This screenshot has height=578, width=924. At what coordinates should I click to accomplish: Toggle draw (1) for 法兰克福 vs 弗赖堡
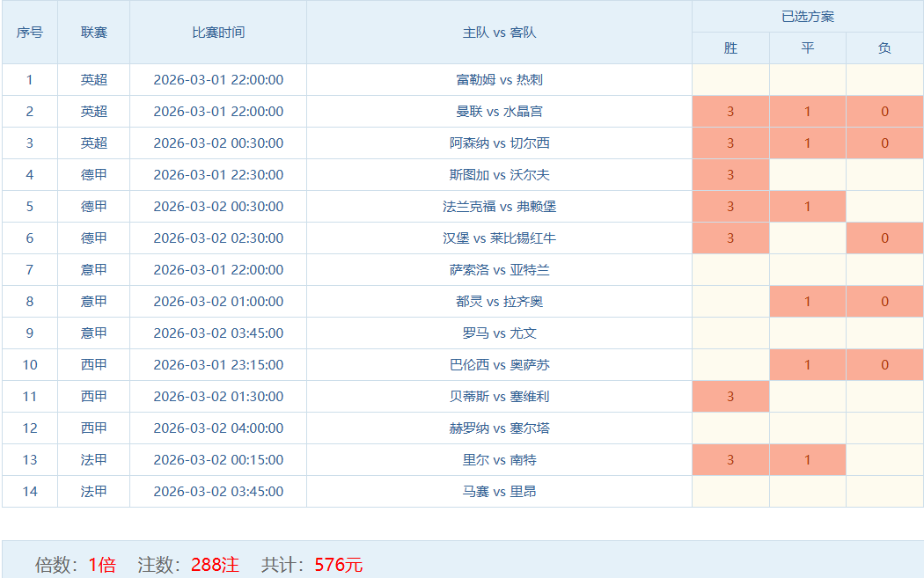pyautogui.click(x=808, y=207)
